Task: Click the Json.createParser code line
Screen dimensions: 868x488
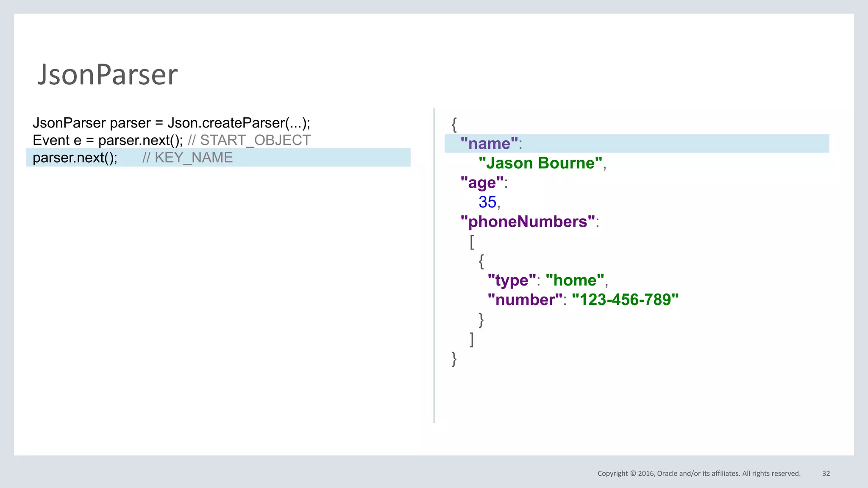Action: point(171,123)
